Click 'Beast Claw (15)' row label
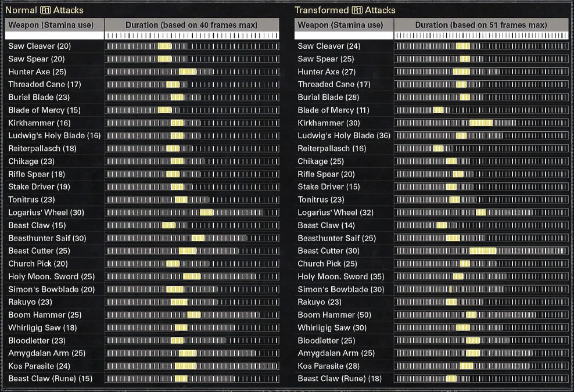Screen dimensions: 574x392 click(37, 225)
